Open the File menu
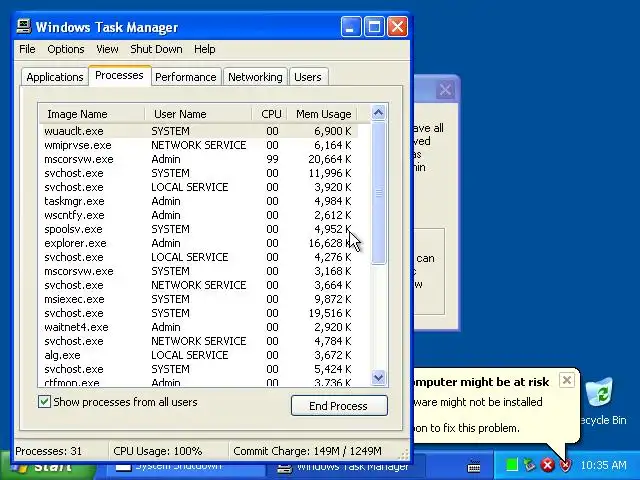Image resolution: width=640 pixels, height=480 pixels. [27, 49]
